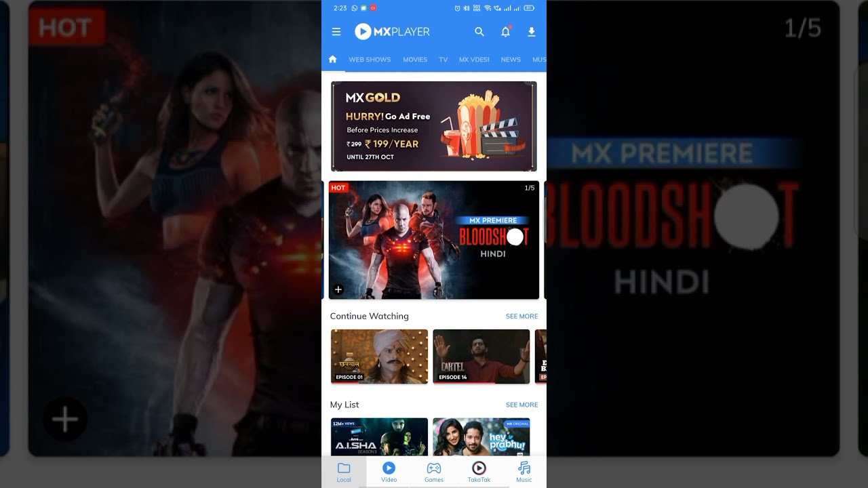Open Hey Prabhu in My List

pos(481,437)
